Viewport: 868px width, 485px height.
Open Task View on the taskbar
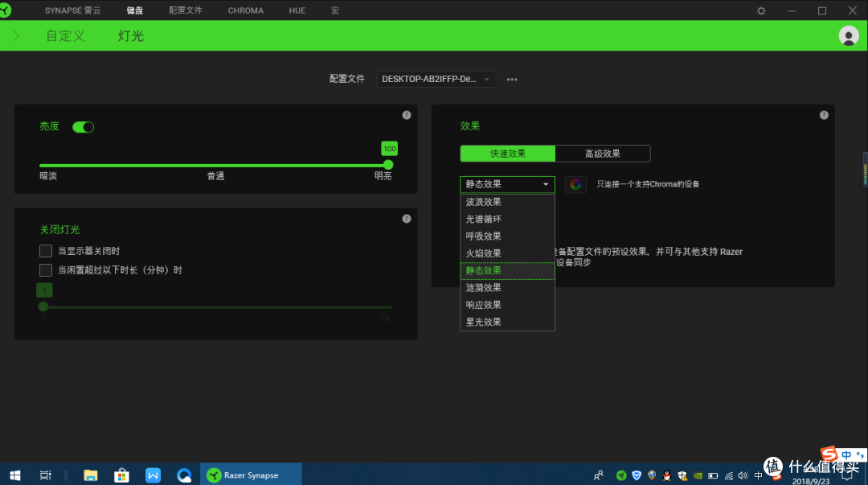(x=45, y=475)
